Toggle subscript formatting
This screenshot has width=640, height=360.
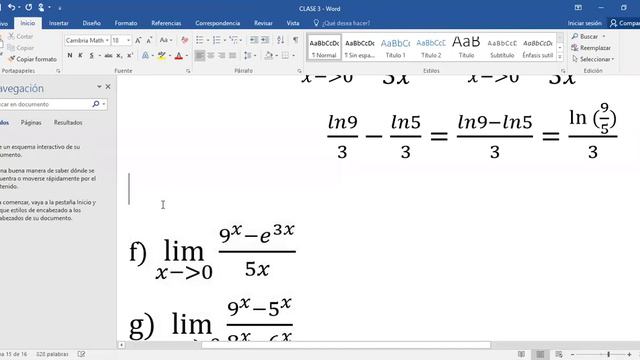coord(119,55)
